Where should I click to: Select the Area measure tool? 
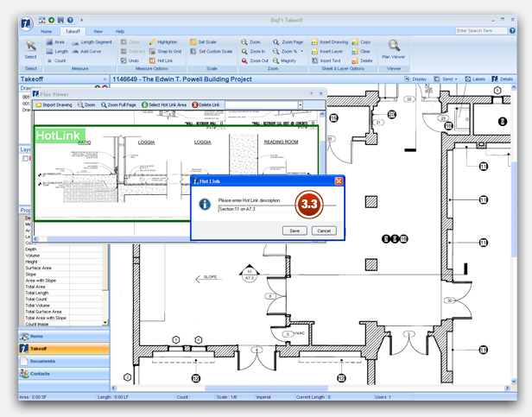pyautogui.click(x=55, y=42)
